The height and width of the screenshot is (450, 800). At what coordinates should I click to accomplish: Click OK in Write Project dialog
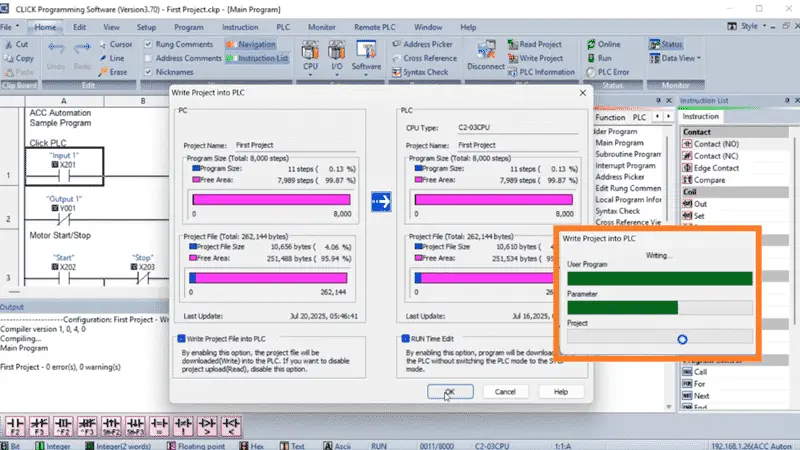(450, 392)
